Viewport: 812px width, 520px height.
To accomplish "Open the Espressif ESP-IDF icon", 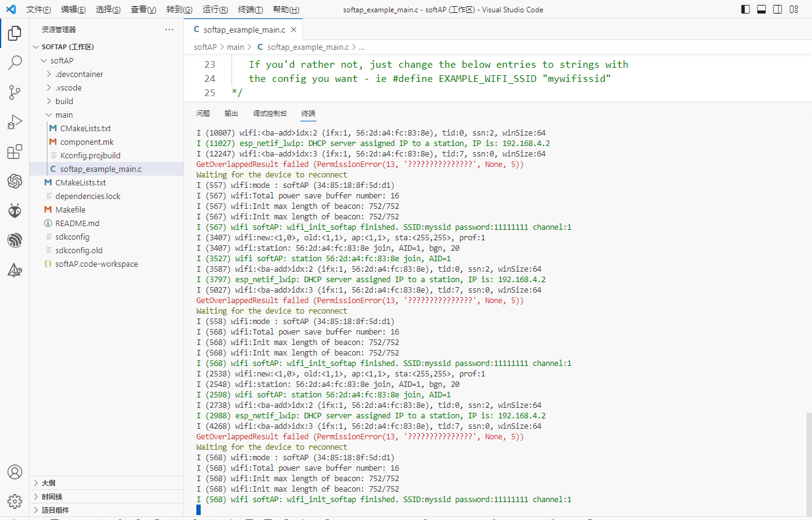I will [15, 240].
